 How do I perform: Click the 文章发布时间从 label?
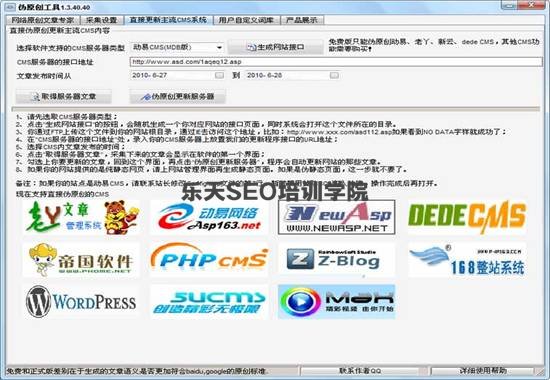pos(43,76)
